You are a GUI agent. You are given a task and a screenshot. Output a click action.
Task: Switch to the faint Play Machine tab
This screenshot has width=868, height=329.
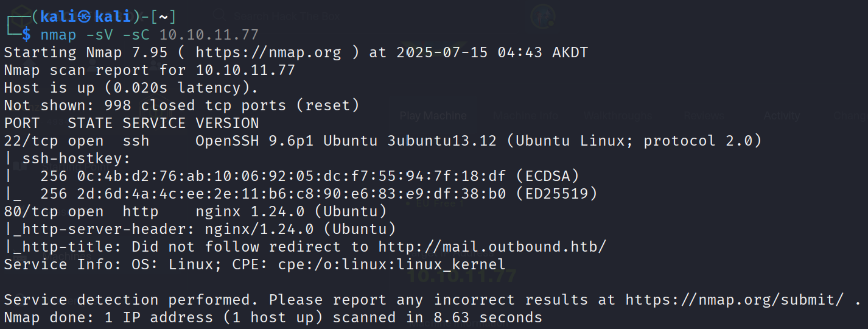pyautogui.click(x=433, y=116)
